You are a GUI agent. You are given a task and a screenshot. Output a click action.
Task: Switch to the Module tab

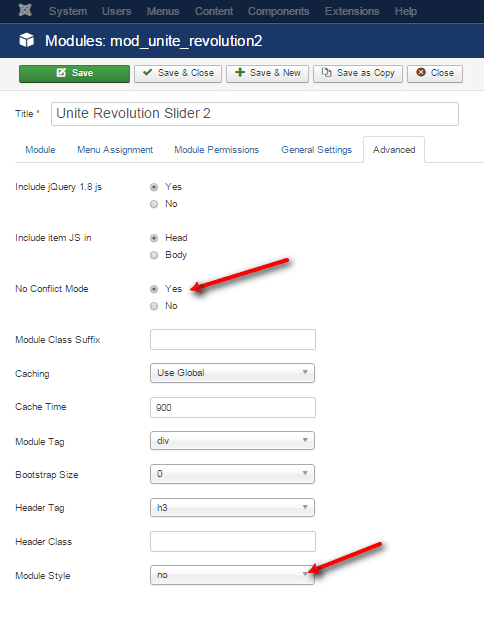coord(40,150)
